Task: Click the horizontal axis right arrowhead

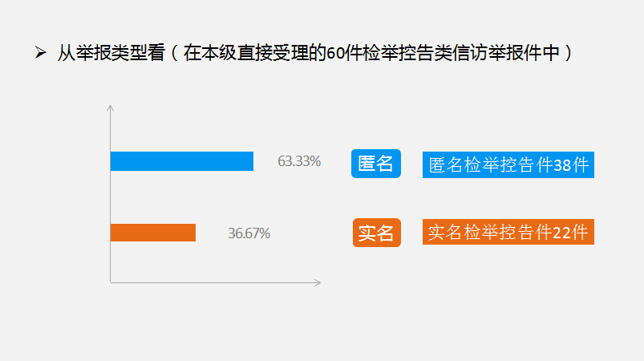Action: pyautogui.click(x=318, y=282)
